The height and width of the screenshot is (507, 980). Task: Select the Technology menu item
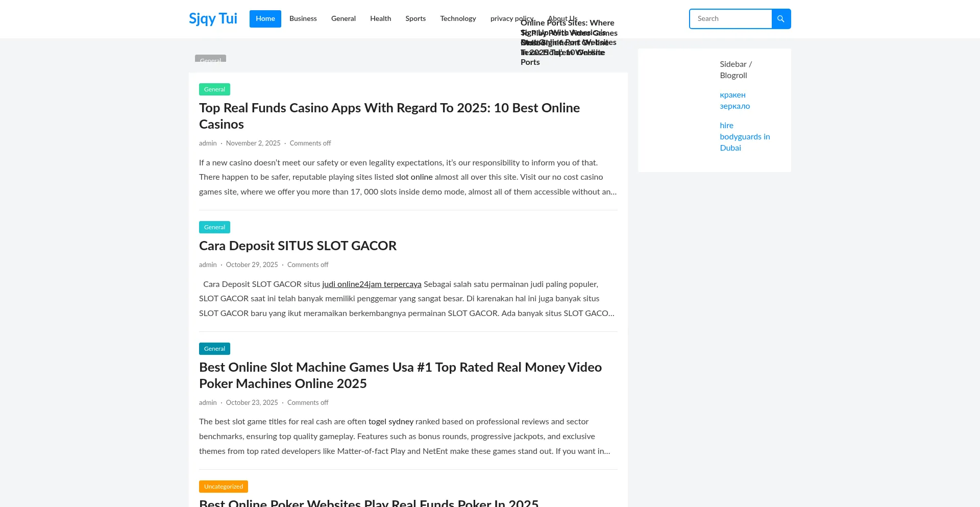point(457,19)
